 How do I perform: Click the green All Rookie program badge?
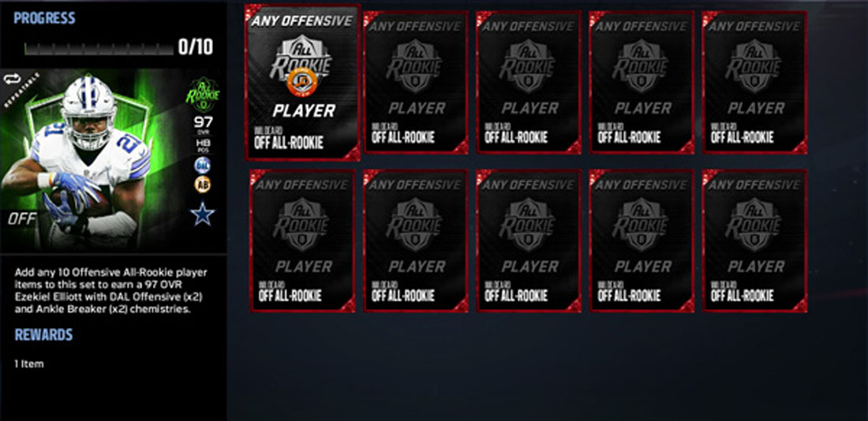tap(203, 95)
